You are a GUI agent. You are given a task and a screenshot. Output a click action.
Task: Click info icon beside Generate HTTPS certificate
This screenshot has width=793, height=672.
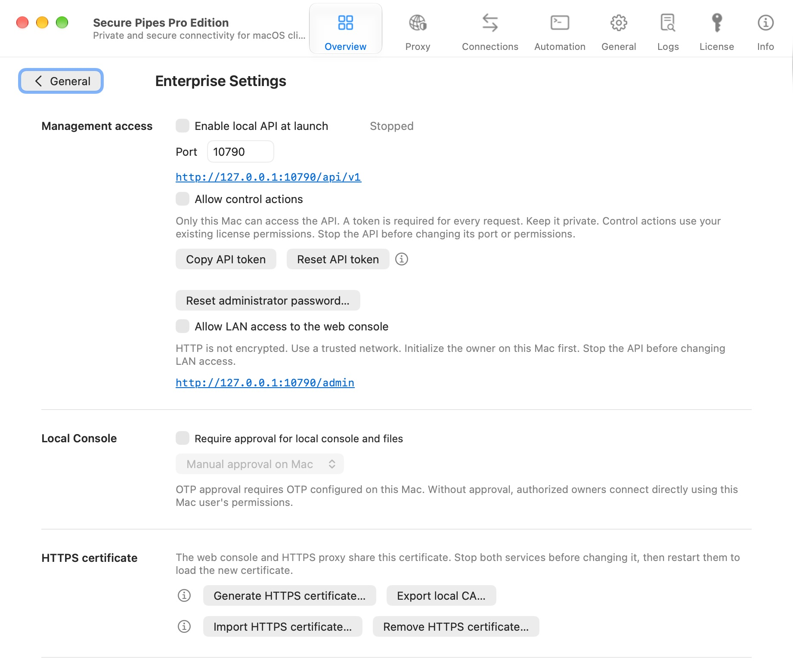pos(184,595)
